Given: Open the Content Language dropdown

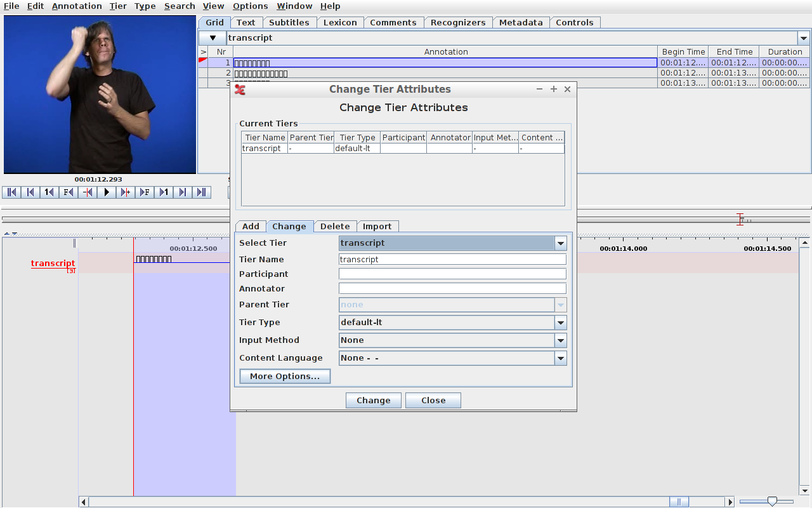Looking at the screenshot, I should 561,358.
